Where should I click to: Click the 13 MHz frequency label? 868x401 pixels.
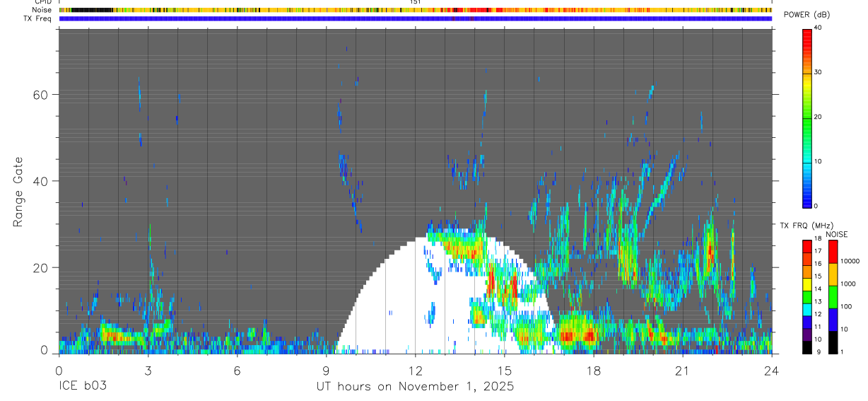pos(817,302)
